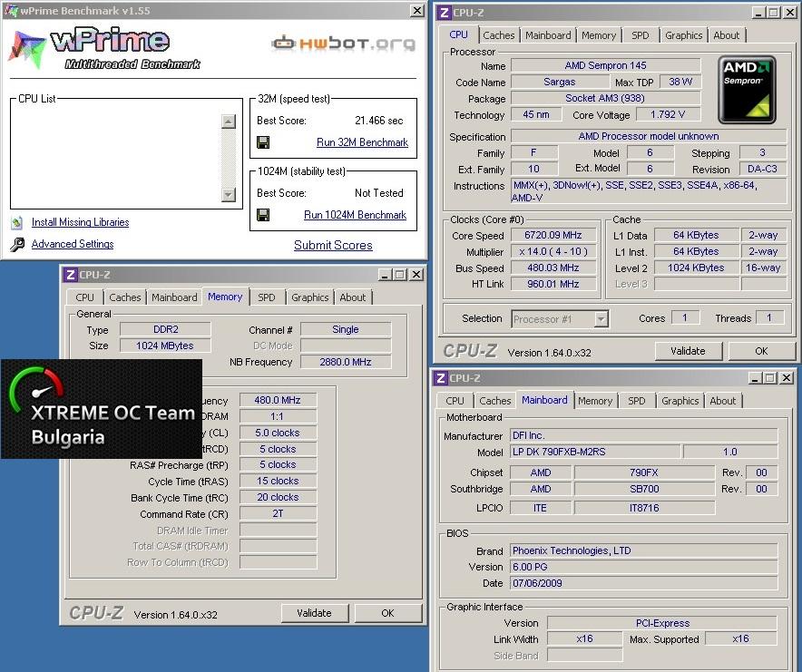802x672 pixels.
Task: Click the Level 2 cache value 1024 KBytes
Action: (x=696, y=268)
